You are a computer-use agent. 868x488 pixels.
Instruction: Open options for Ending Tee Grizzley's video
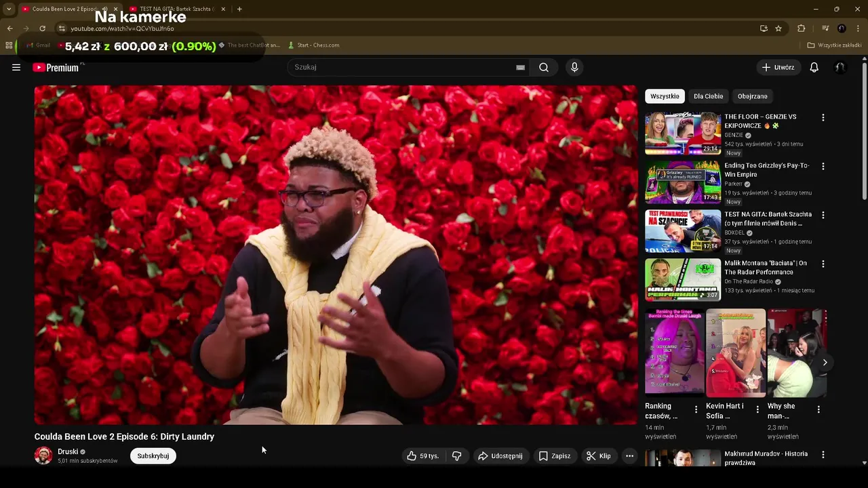pos(823,166)
